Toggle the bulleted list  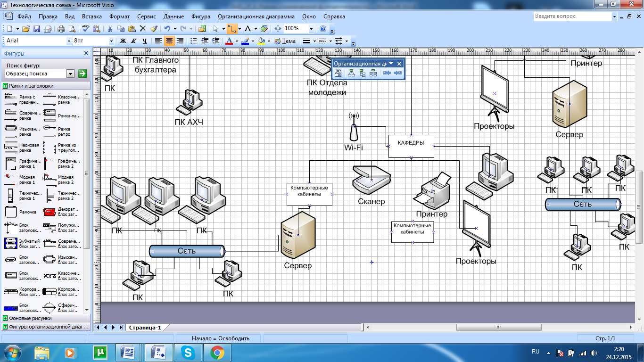tap(194, 41)
